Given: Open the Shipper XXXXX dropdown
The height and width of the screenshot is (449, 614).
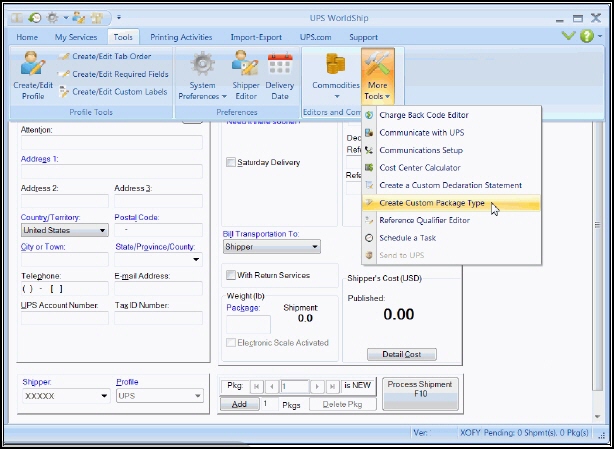Looking at the screenshot, I should tap(66, 396).
